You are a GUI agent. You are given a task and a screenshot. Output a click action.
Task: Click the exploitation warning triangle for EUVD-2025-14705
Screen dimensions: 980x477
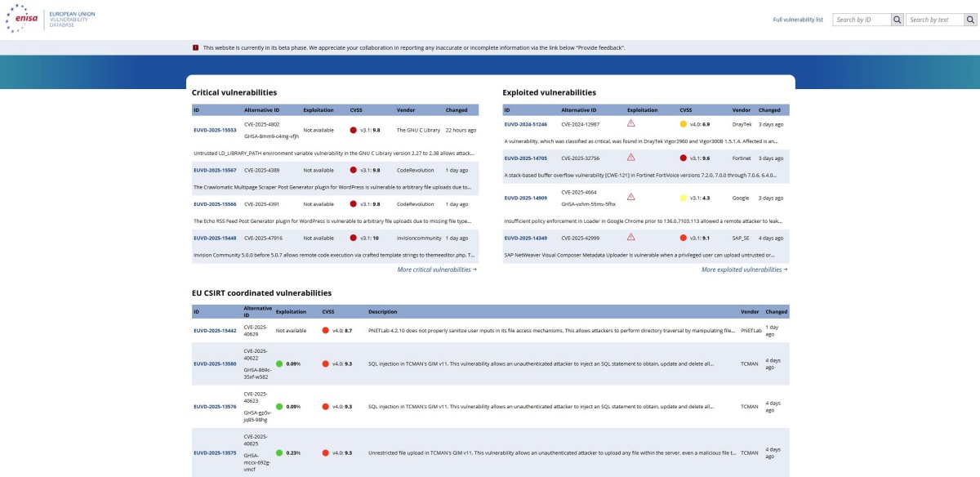pos(630,157)
